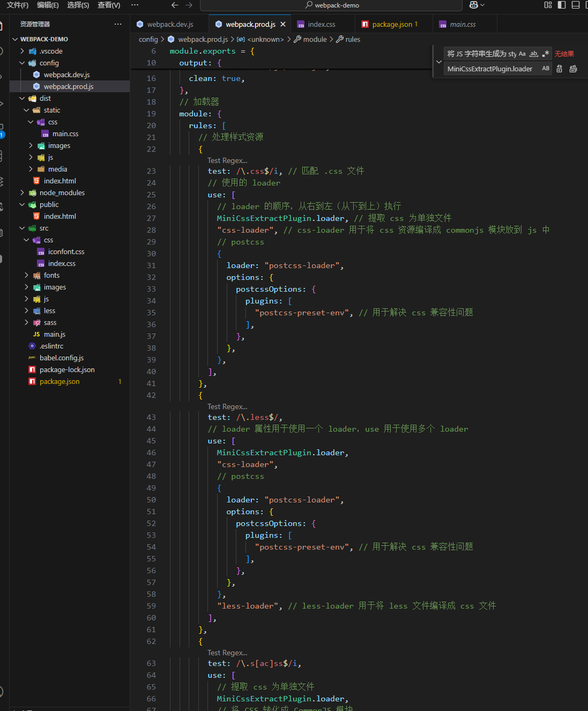Click the Replace All icon
This screenshot has height=711, width=588.
(573, 69)
